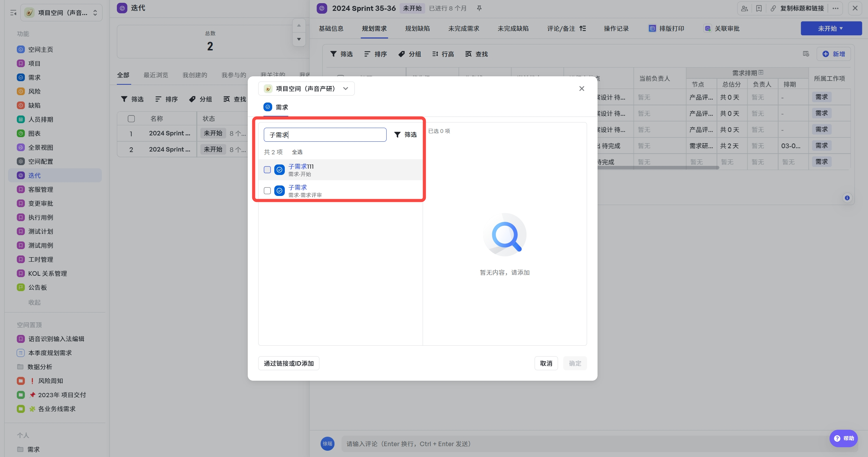The height and width of the screenshot is (457, 868).
Task: Click 行高 in the detail panel toolbar
Action: click(443, 54)
